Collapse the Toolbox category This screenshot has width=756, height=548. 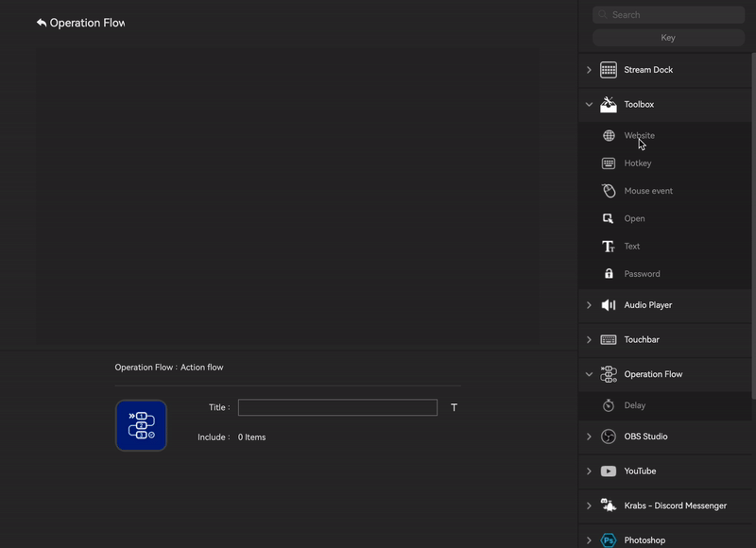[589, 105]
